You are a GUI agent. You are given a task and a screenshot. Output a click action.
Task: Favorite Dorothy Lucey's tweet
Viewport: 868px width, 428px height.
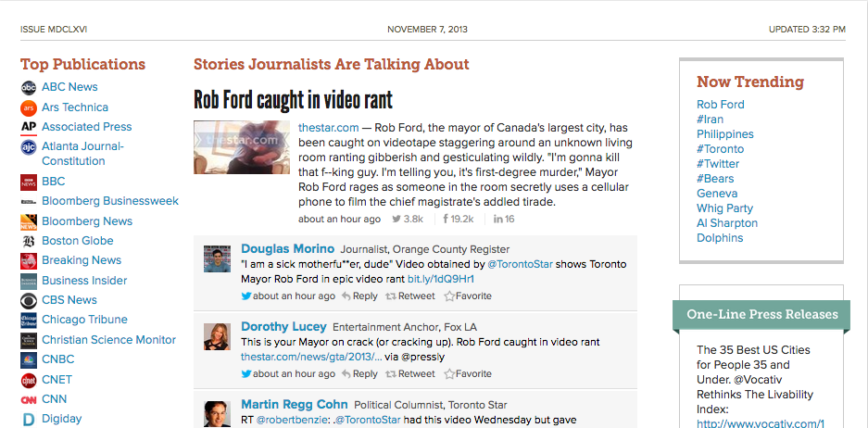468,374
